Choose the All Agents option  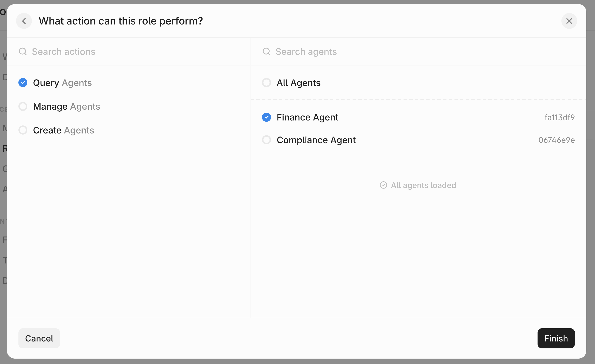click(266, 83)
